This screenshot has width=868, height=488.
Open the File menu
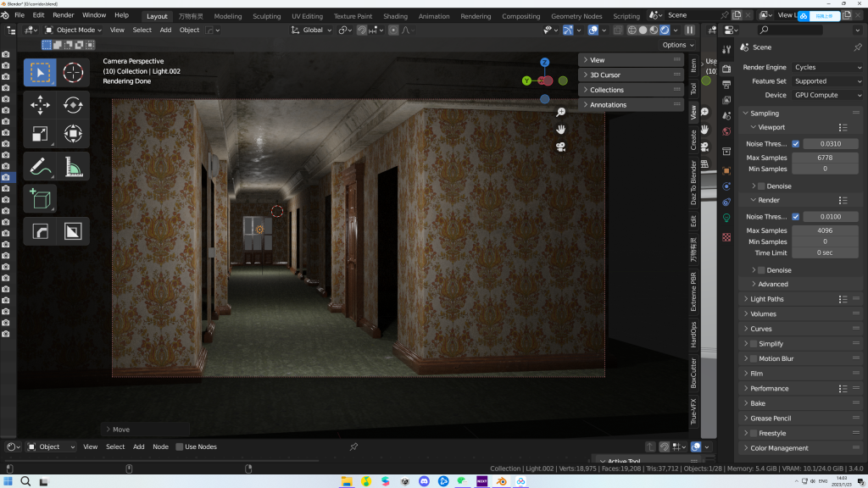pyautogui.click(x=19, y=15)
